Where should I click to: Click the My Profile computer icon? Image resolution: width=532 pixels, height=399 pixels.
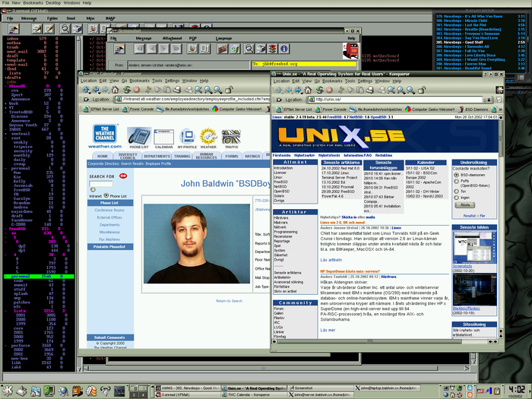[x=187, y=137]
